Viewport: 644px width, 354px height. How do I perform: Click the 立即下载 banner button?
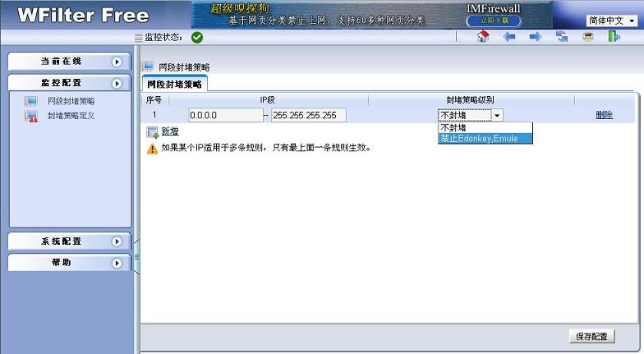pyautogui.click(x=494, y=21)
